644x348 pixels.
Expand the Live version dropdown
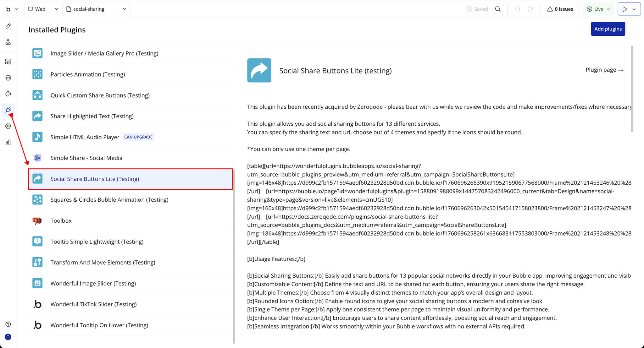[x=598, y=9]
